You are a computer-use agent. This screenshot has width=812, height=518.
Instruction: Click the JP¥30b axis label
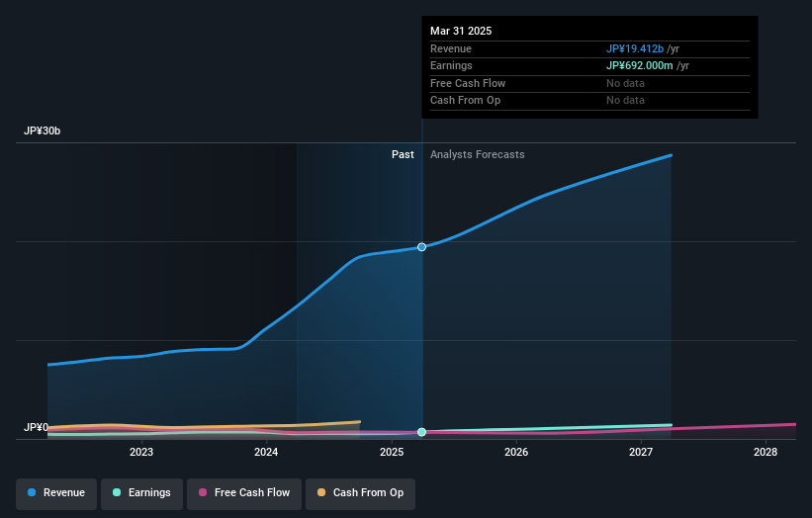[42, 130]
